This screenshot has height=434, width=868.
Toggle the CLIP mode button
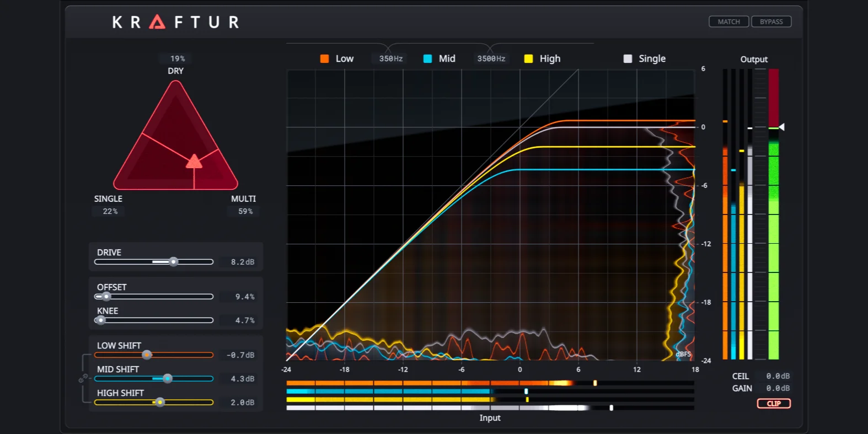click(x=774, y=404)
